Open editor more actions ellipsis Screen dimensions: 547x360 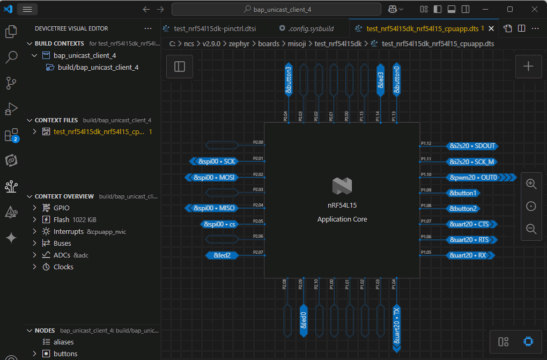[535, 29]
